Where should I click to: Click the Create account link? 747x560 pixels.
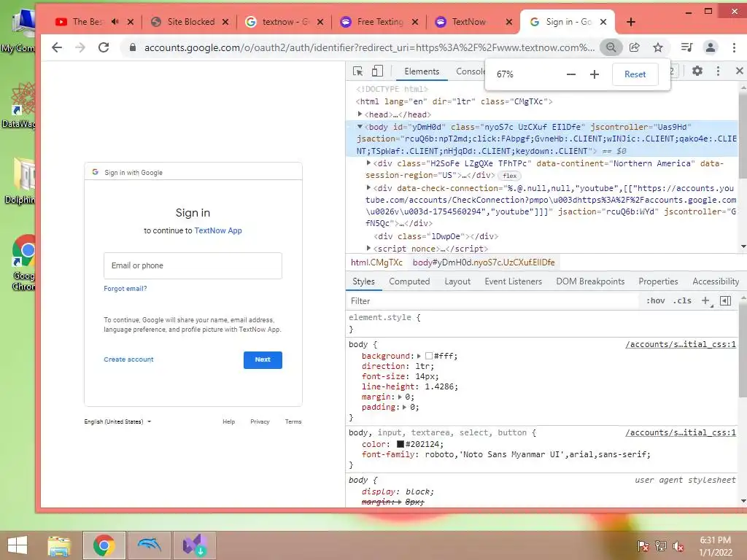(x=128, y=359)
